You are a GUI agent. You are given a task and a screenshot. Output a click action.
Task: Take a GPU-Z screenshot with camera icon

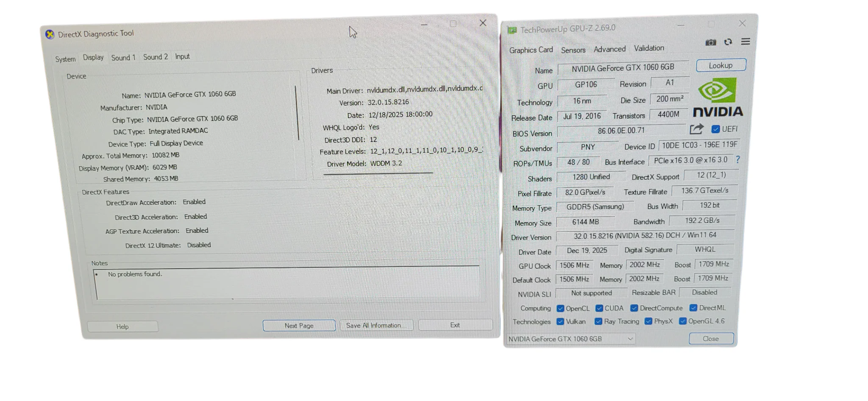[x=711, y=42]
